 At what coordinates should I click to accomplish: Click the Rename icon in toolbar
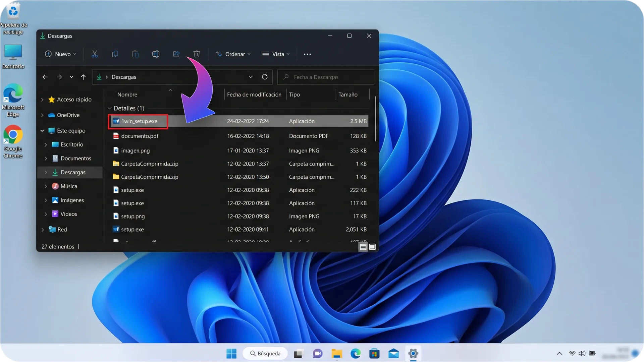[x=156, y=54]
